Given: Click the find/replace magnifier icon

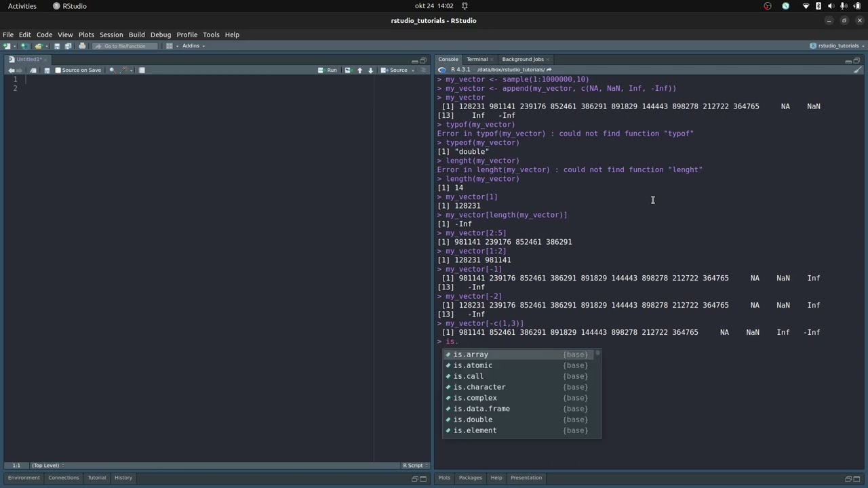Looking at the screenshot, I should 112,70.
